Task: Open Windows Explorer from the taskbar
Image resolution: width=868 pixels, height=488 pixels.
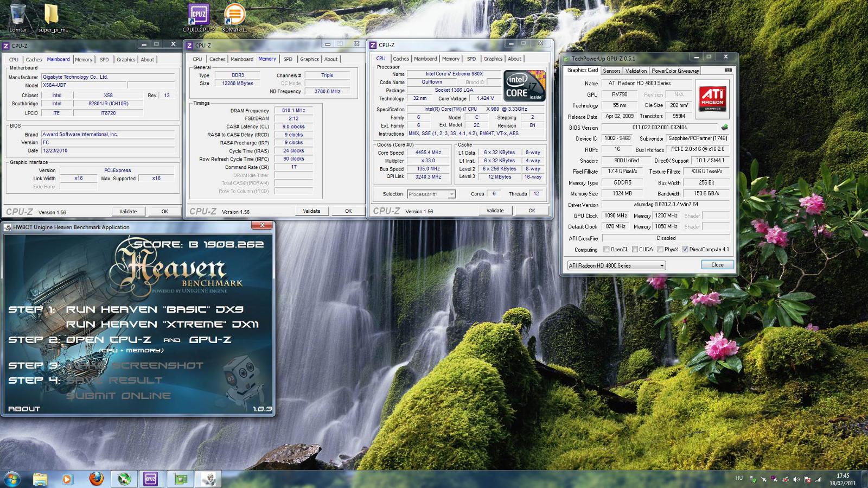Action: 40,479
